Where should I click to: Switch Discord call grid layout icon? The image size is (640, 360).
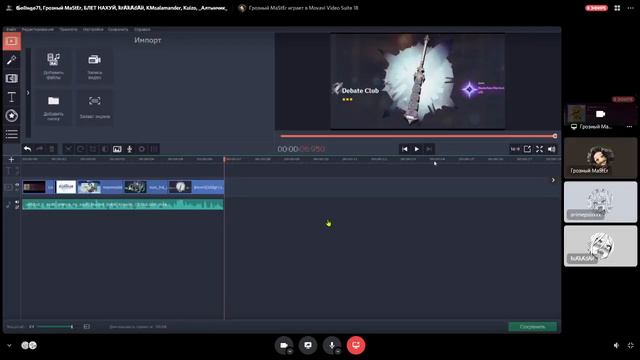pos(617,8)
